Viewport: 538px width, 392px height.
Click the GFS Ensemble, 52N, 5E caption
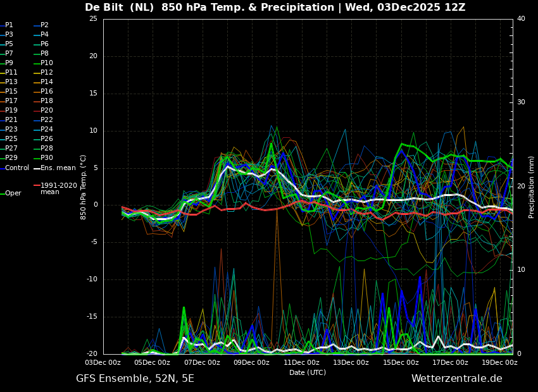(135, 379)
